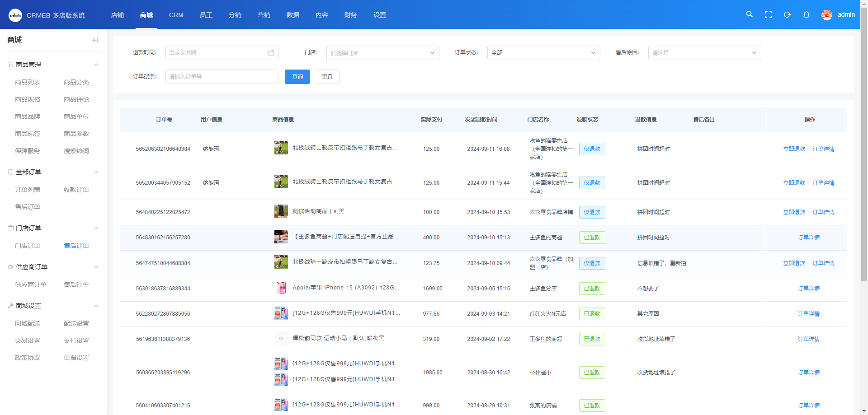The width and height of the screenshot is (868, 415).
Task: Collapse the 供应商订单 sidebar section
Action: coord(96,267)
